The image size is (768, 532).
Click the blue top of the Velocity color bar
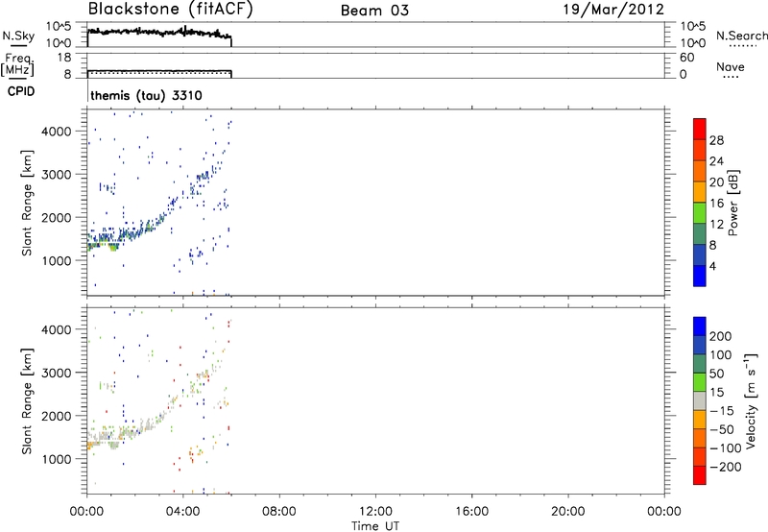pyautogui.click(x=700, y=326)
